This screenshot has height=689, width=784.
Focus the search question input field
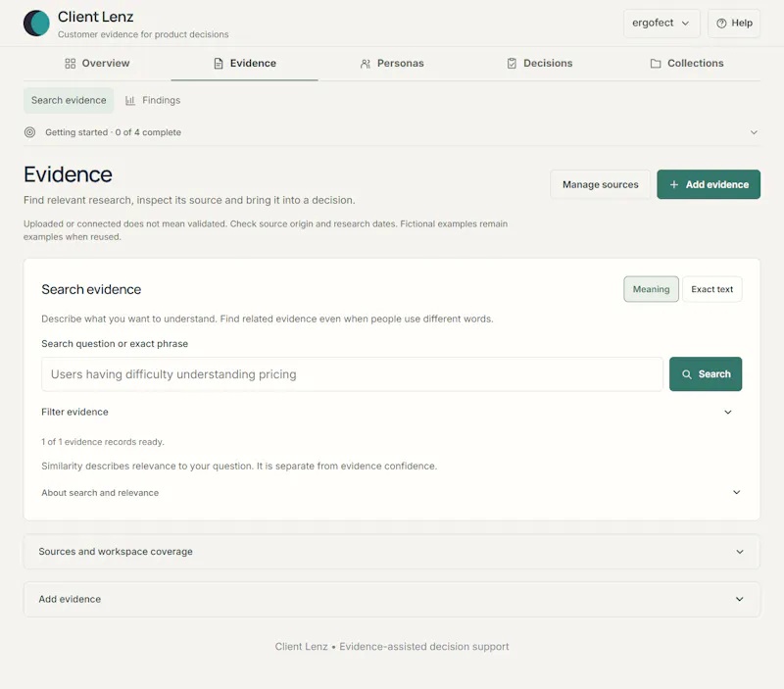click(352, 374)
